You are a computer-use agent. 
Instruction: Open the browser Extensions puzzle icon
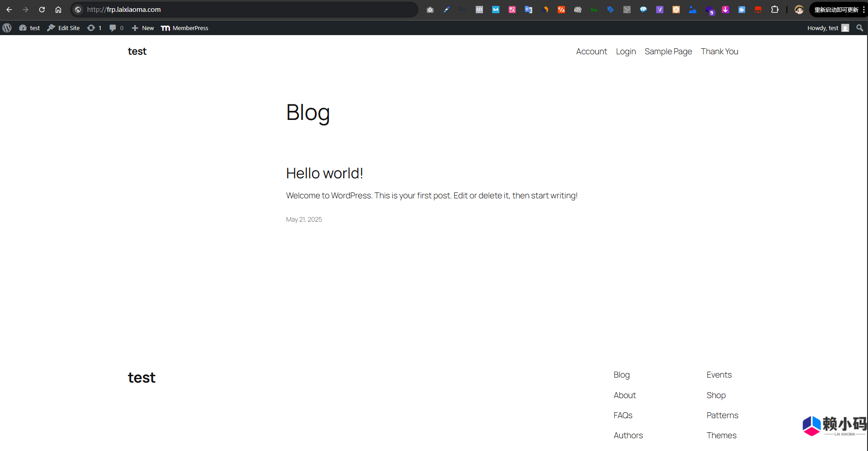pos(775,10)
